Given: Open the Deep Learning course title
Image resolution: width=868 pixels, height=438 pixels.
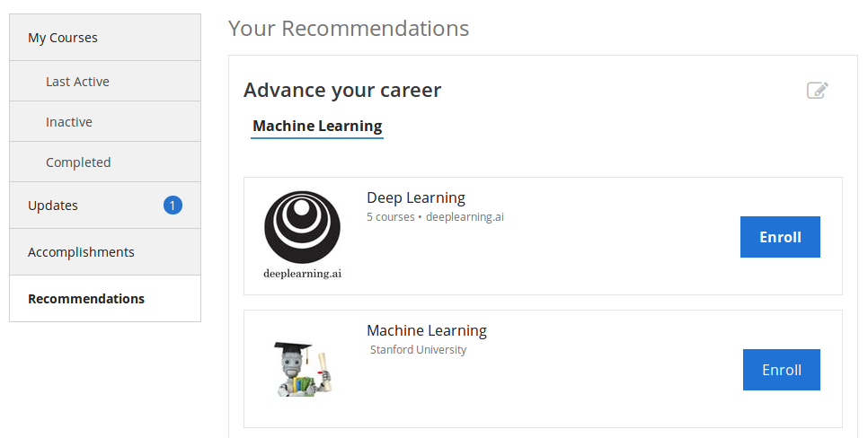Looking at the screenshot, I should tap(416, 197).
